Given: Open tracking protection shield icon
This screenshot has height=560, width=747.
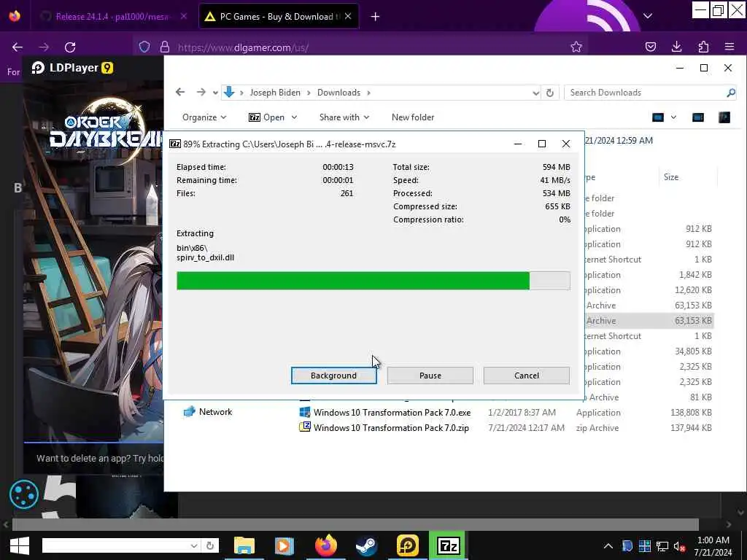Looking at the screenshot, I should pyautogui.click(x=144, y=47).
